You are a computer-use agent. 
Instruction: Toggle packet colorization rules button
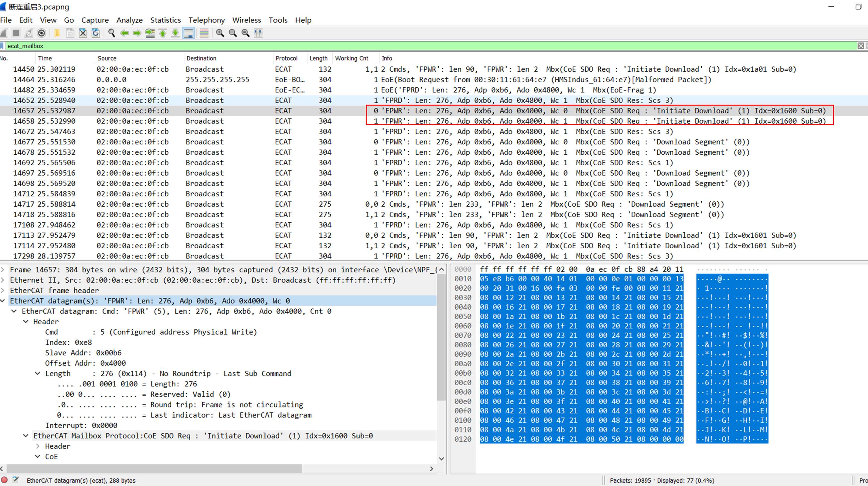coord(204,33)
